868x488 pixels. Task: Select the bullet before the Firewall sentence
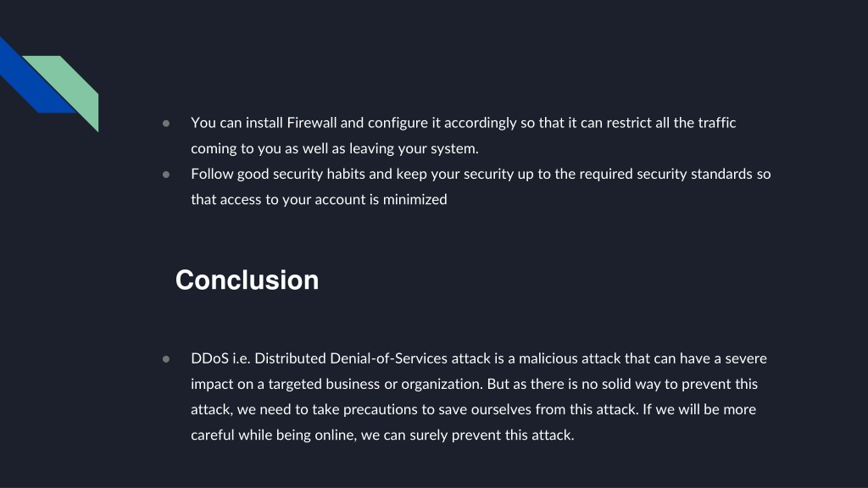pyautogui.click(x=166, y=124)
